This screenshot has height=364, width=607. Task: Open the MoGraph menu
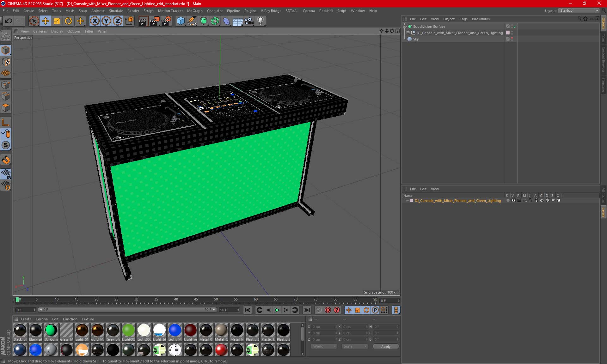click(x=194, y=10)
